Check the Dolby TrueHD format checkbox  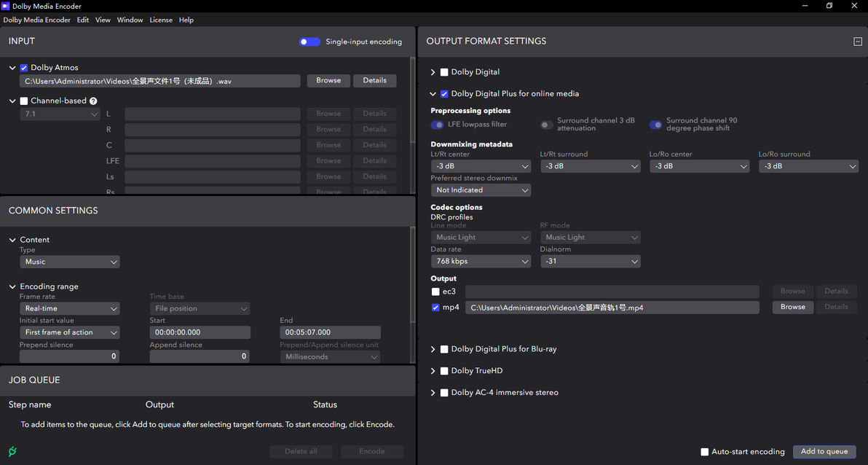point(444,371)
